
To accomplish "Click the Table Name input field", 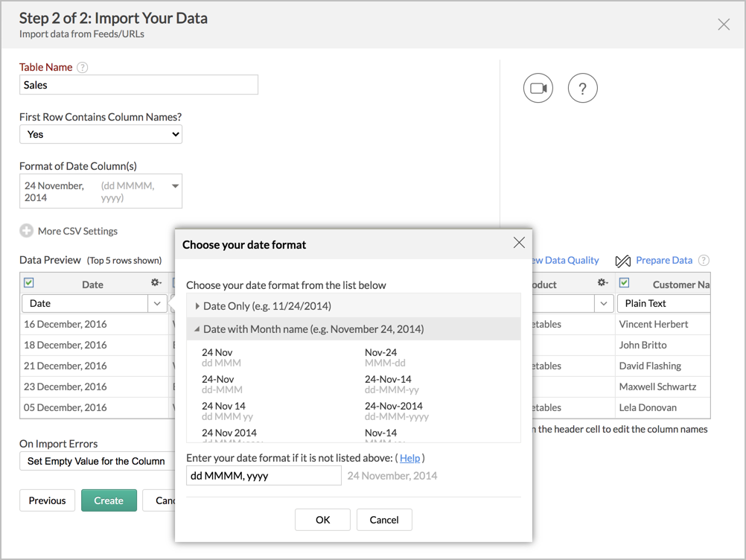I will (x=139, y=85).
